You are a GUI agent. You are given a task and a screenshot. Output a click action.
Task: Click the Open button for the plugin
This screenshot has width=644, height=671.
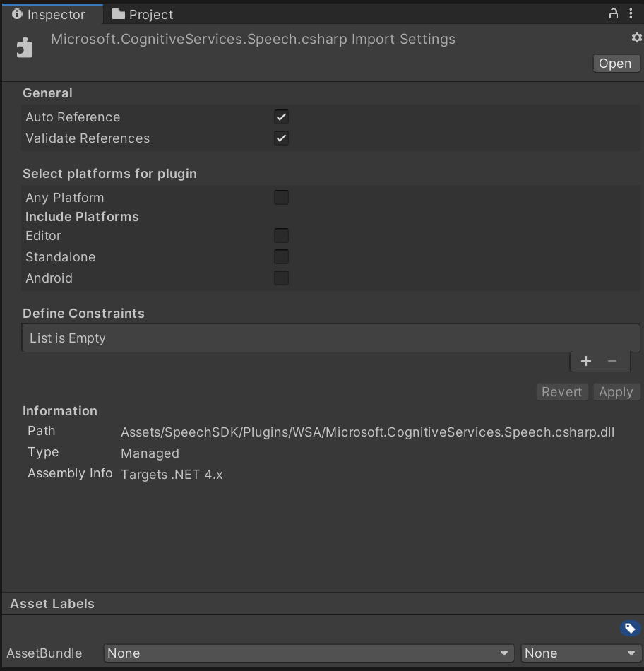pos(615,63)
